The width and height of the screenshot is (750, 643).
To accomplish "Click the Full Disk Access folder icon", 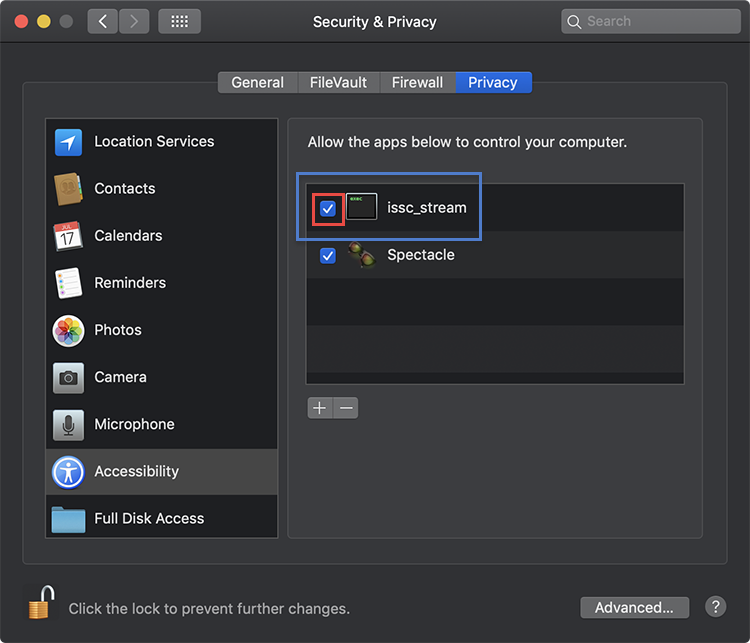I will [68, 520].
